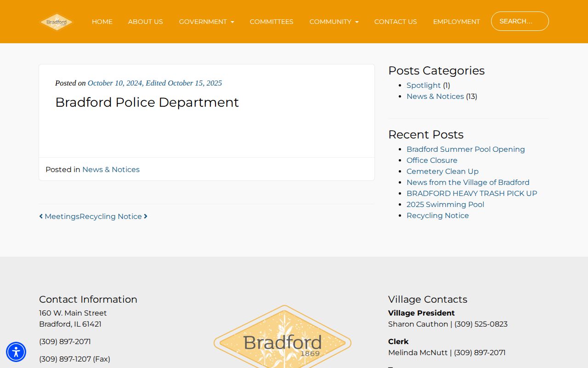Image resolution: width=588 pixels, height=368 pixels.
Task: Open the 2025 Swimming Pool post
Action: click(x=445, y=204)
